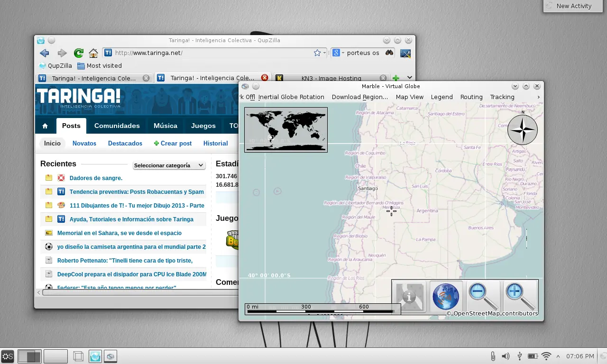Open the post 'Dadores de sangre.'
Viewport: 607px width, 364px height.
[96, 178]
